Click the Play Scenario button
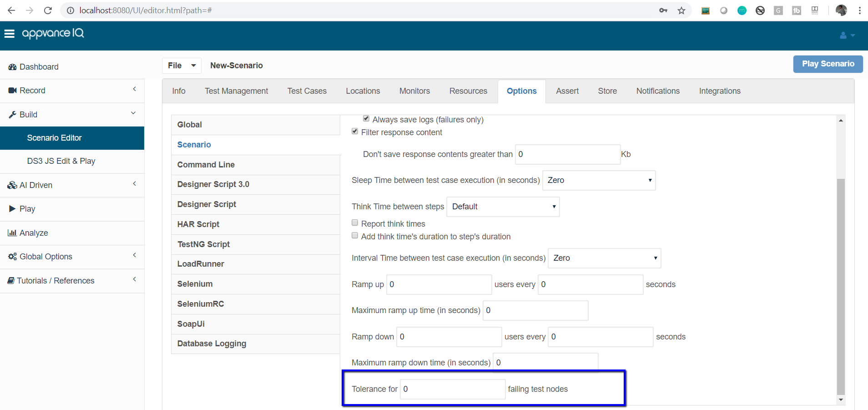 point(828,64)
